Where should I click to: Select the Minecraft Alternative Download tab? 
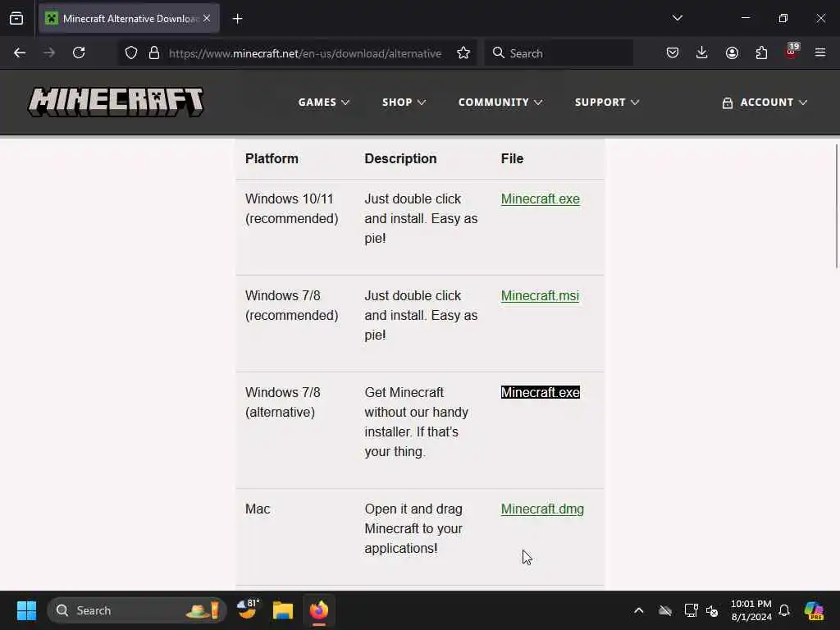point(129,19)
